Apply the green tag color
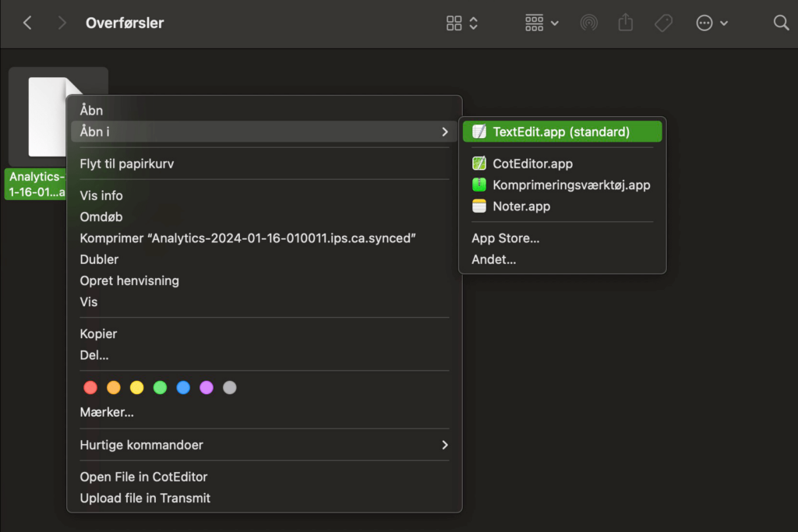 160,388
